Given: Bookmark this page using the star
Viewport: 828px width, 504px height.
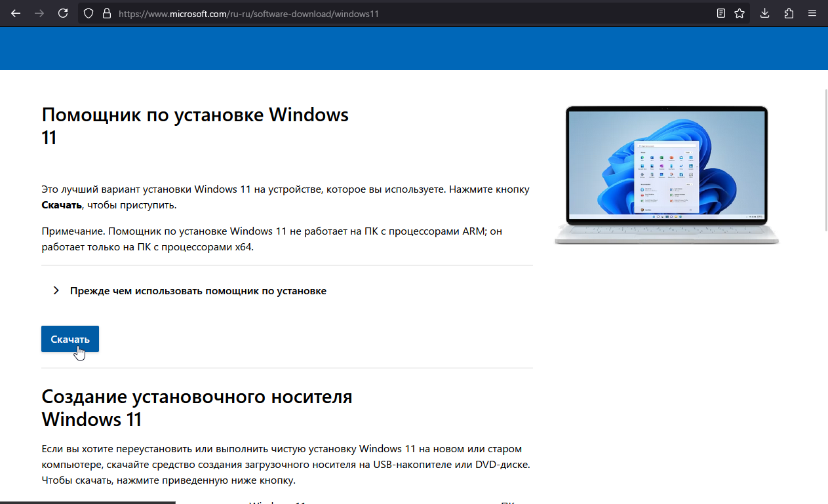Looking at the screenshot, I should click(x=739, y=12).
